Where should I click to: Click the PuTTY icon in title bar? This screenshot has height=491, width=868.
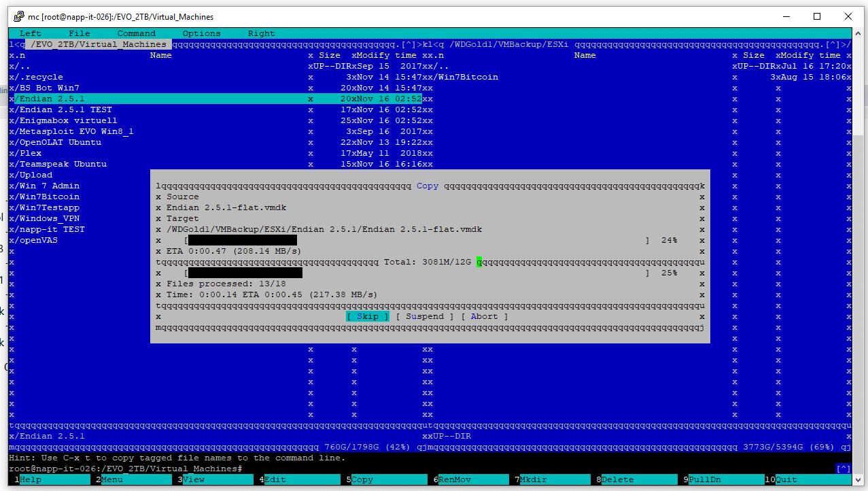18,16
